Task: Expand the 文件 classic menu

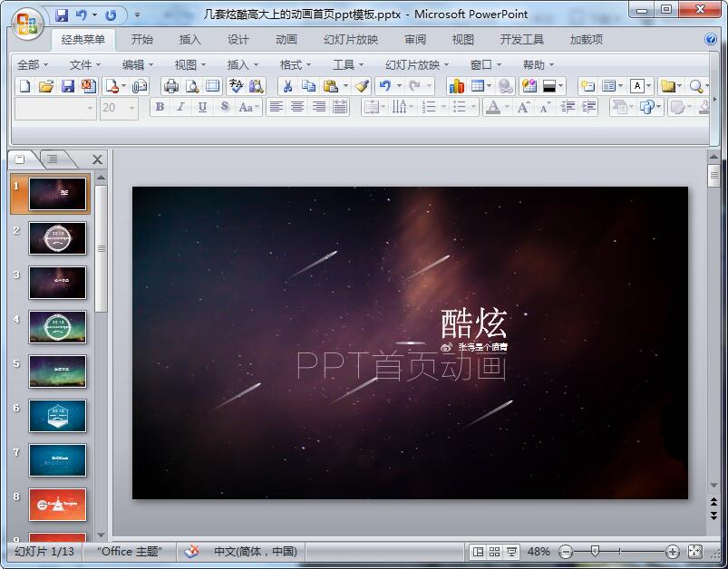Action: pos(85,64)
